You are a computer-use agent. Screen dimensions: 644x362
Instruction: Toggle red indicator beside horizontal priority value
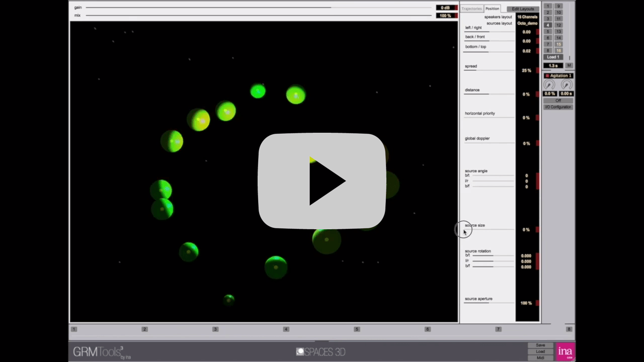click(537, 118)
